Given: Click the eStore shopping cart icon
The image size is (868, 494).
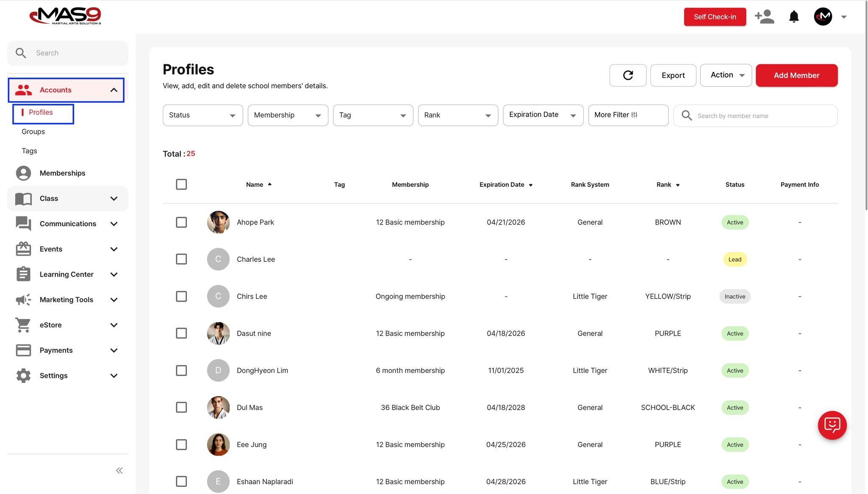Looking at the screenshot, I should click(x=23, y=325).
